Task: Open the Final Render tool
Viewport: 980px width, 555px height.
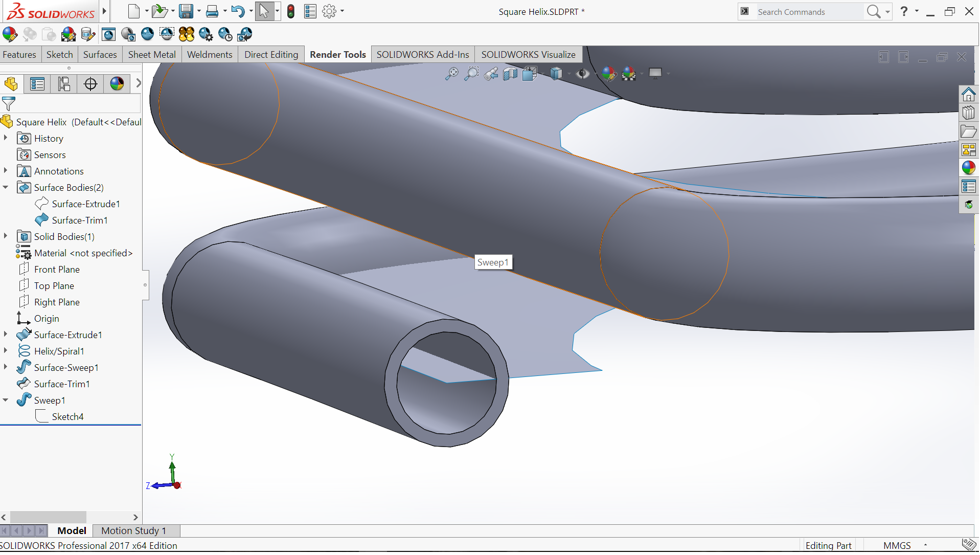Action: click(x=147, y=34)
